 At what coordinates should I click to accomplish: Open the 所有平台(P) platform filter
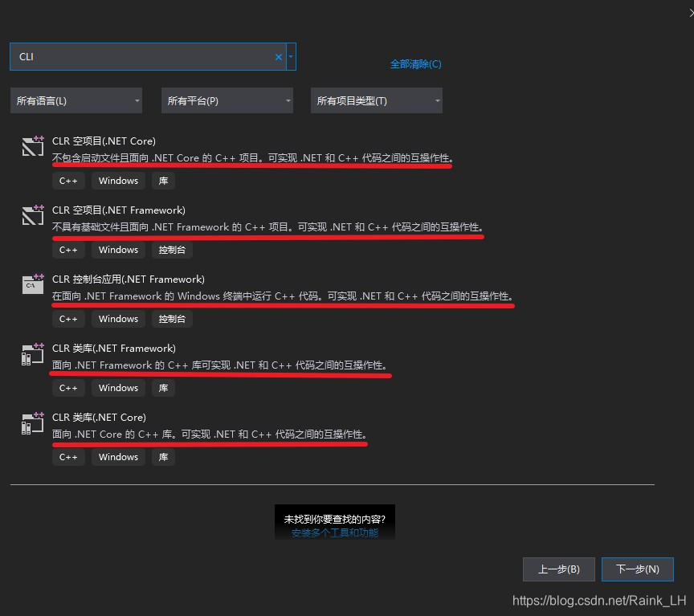pyautogui.click(x=227, y=100)
